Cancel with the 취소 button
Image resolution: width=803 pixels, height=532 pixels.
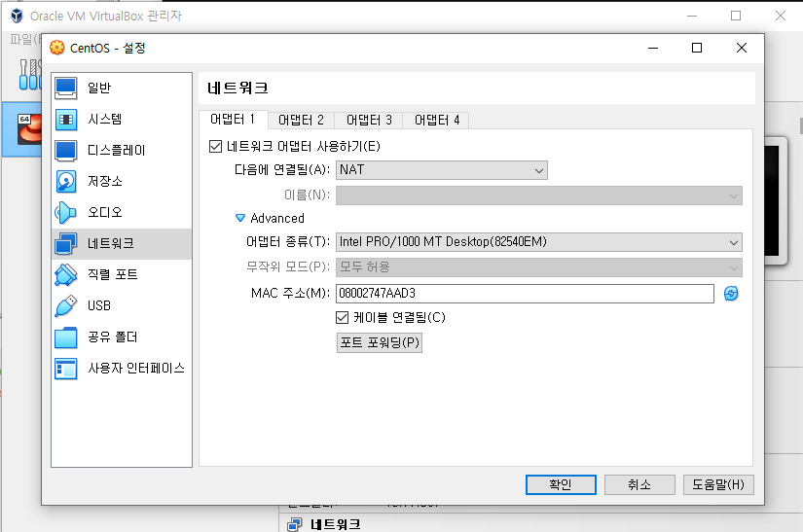coord(639,485)
